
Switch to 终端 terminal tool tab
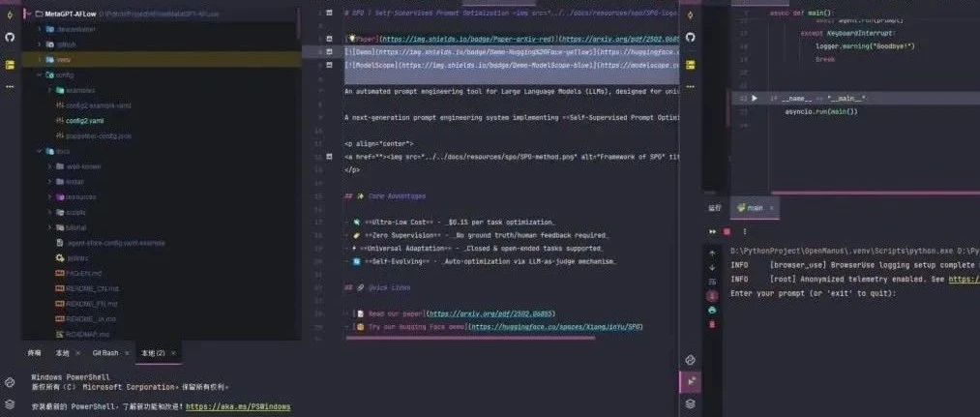(35, 353)
